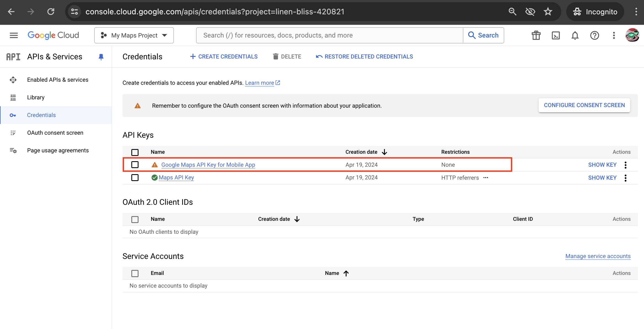Click the orange warning icon in OAuth banner
The width and height of the screenshot is (644, 329).
(x=137, y=106)
